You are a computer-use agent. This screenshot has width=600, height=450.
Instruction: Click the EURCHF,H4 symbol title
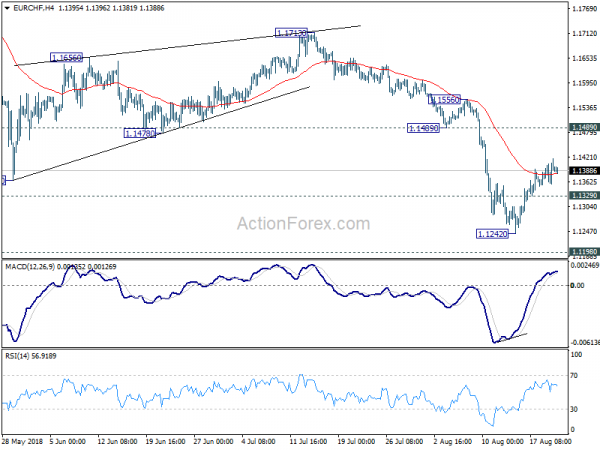(x=33, y=8)
